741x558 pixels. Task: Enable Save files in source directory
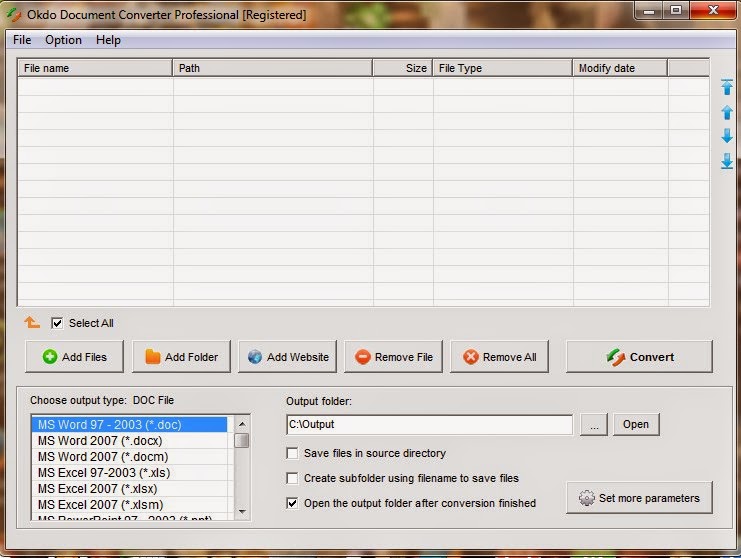(293, 454)
